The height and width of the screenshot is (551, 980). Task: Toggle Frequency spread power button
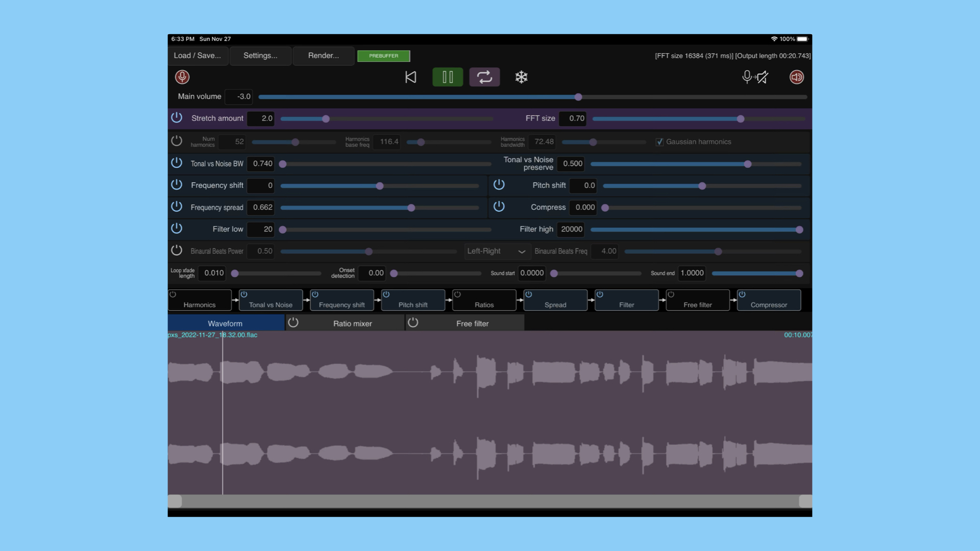[177, 207]
